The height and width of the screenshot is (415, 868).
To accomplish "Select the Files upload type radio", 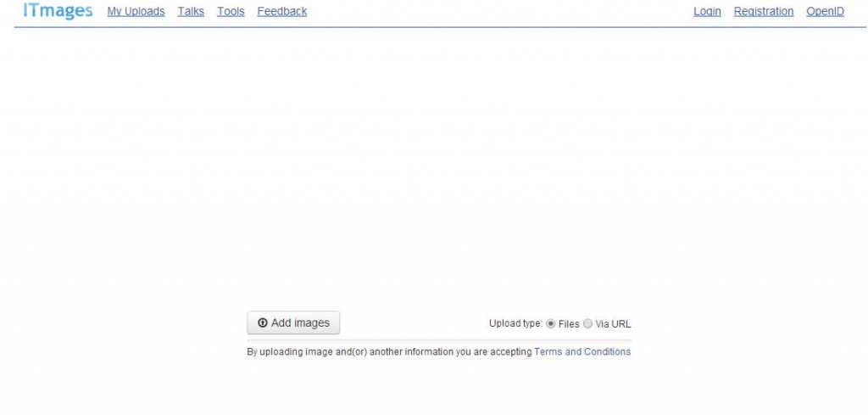I will [551, 323].
